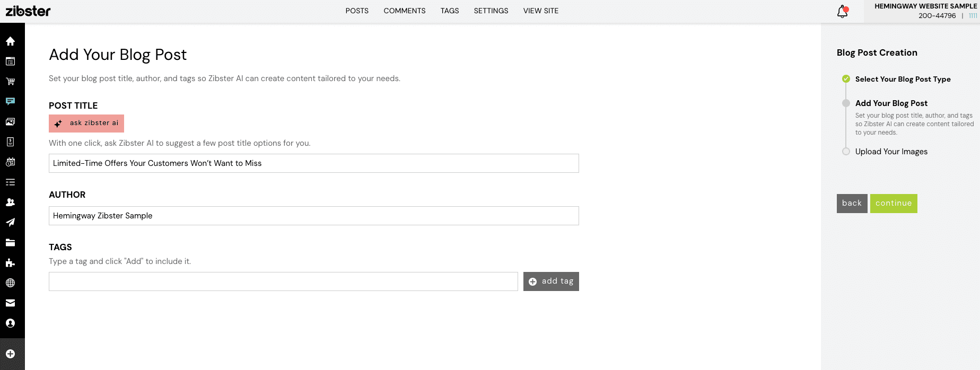Click the add tag button
980x370 pixels.
[x=551, y=281]
